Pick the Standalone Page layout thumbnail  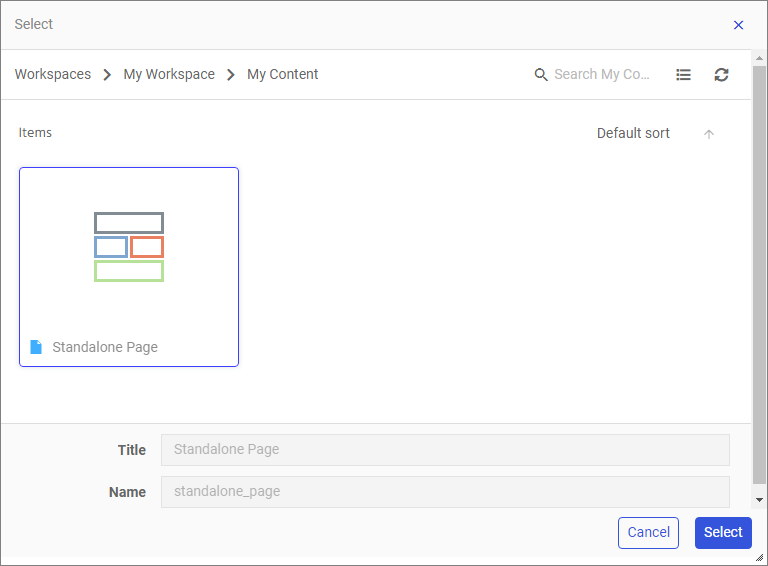click(x=129, y=247)
